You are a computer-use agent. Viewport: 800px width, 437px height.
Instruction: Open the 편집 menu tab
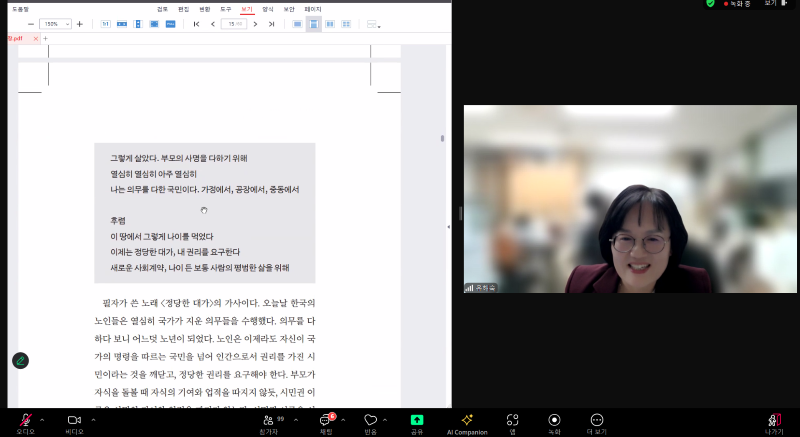coord(183,8)
